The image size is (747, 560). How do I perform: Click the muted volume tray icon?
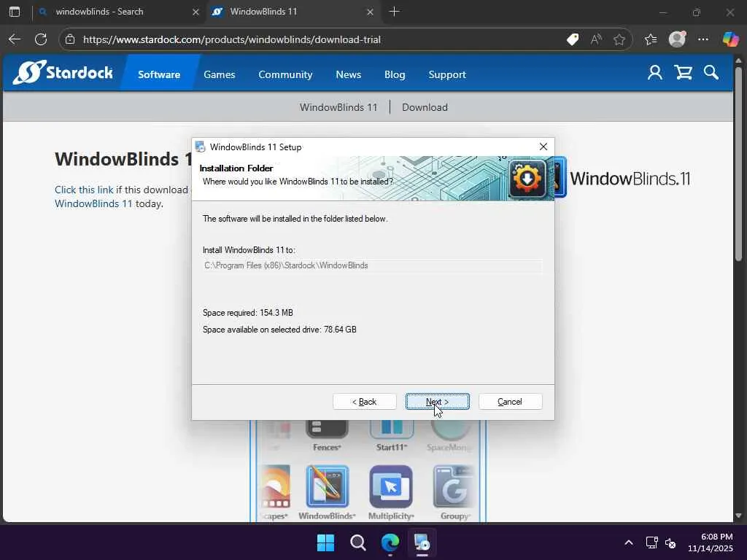[x=670, y=542]
